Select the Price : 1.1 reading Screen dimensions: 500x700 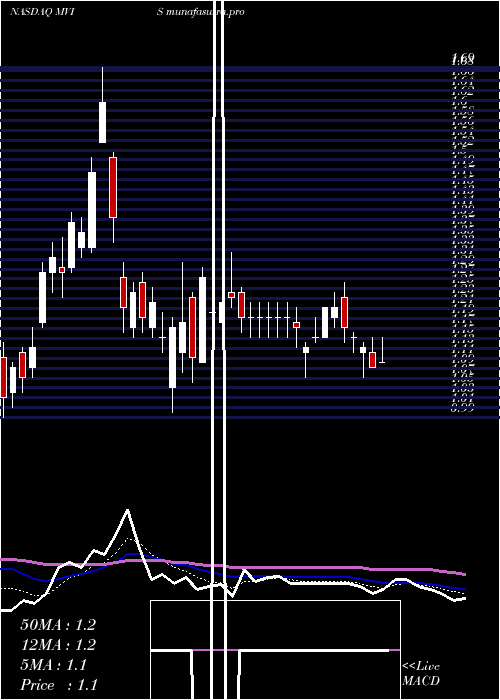(x=58, y=685)
